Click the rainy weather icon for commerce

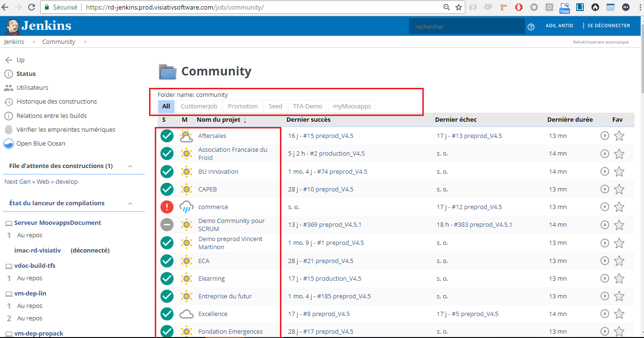(186, 207)
